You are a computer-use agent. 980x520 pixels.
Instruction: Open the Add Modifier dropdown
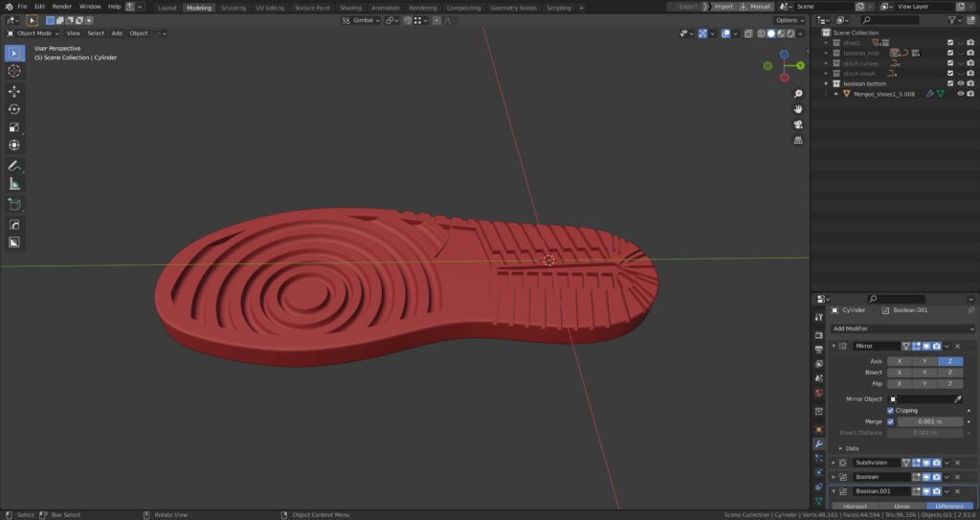click(902, 328)
